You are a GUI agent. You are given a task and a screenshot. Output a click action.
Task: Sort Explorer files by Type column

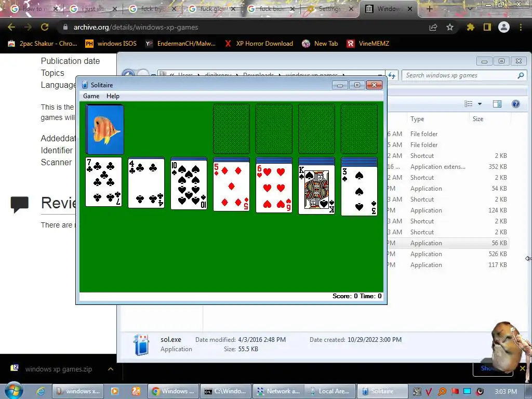tap(437, 119)
